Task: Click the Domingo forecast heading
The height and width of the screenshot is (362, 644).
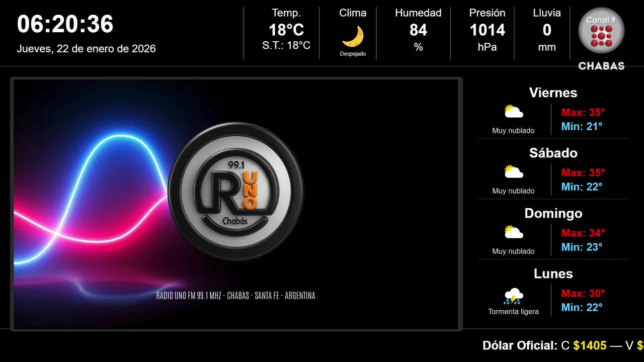Action: (553, 213)
